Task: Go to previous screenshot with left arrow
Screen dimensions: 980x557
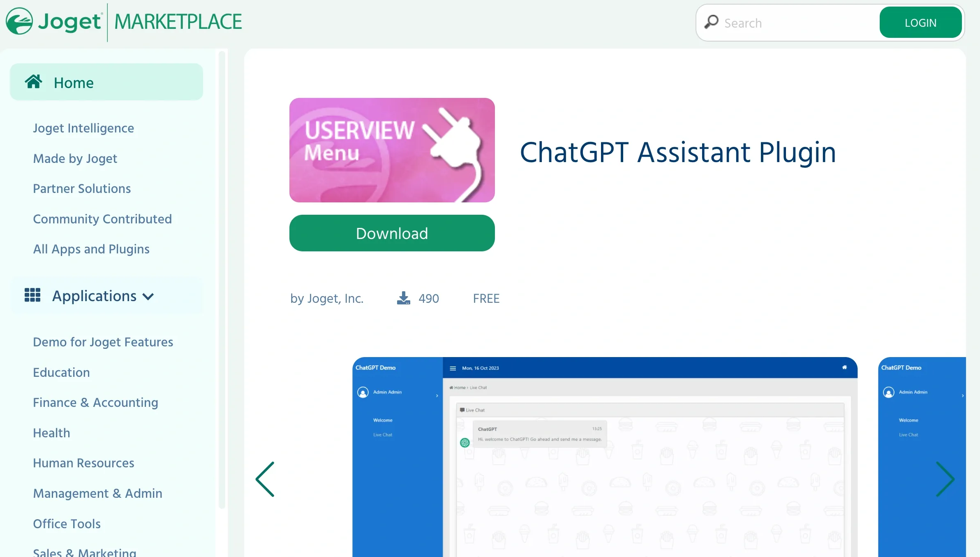Action: click(x=265, y=479)
